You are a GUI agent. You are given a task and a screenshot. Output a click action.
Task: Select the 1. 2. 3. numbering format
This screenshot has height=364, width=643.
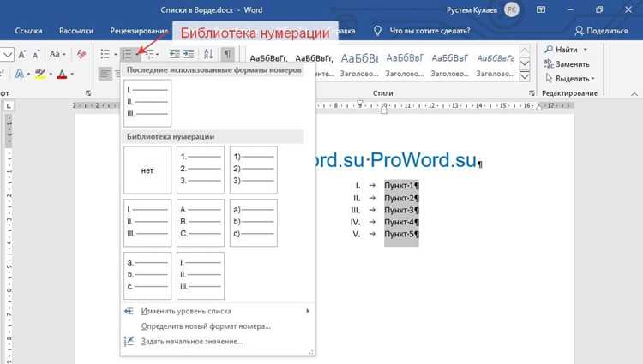(201, 170)
